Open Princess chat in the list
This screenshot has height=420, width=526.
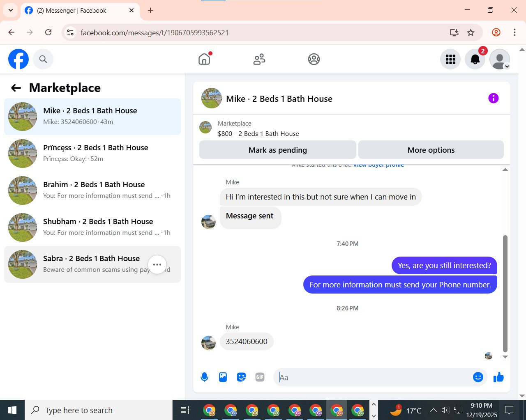tap(92, 154)
